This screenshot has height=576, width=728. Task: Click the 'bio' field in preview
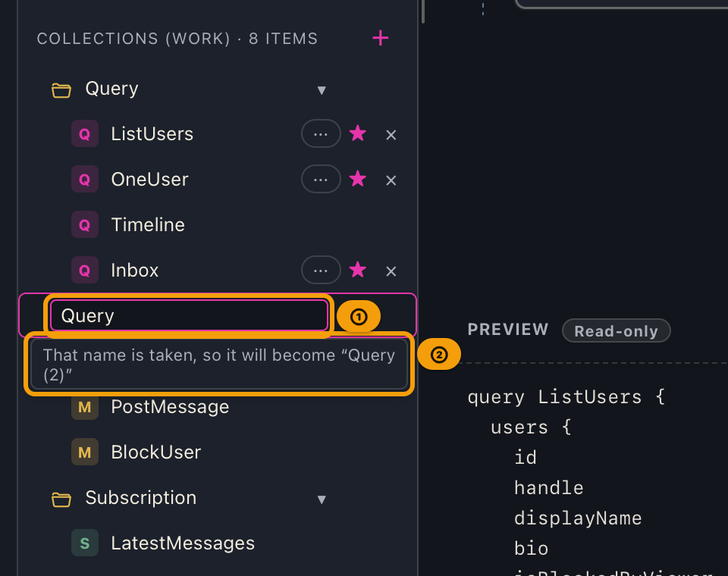pyautogui.click(x=531, y=549)
